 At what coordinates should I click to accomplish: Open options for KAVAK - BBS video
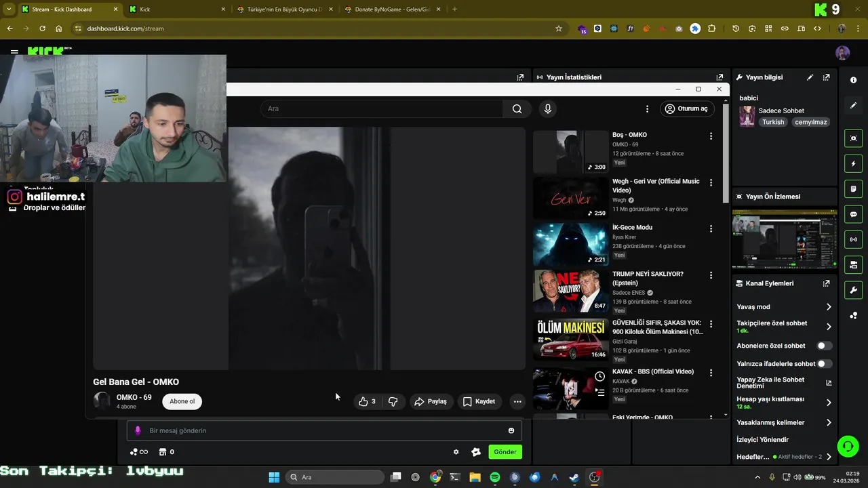pyautogui.click(x=711, y=373)
